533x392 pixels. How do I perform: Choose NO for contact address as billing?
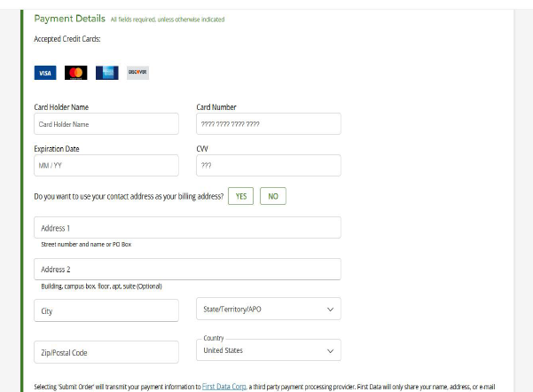pyautogui.click(x=273, y=196)
